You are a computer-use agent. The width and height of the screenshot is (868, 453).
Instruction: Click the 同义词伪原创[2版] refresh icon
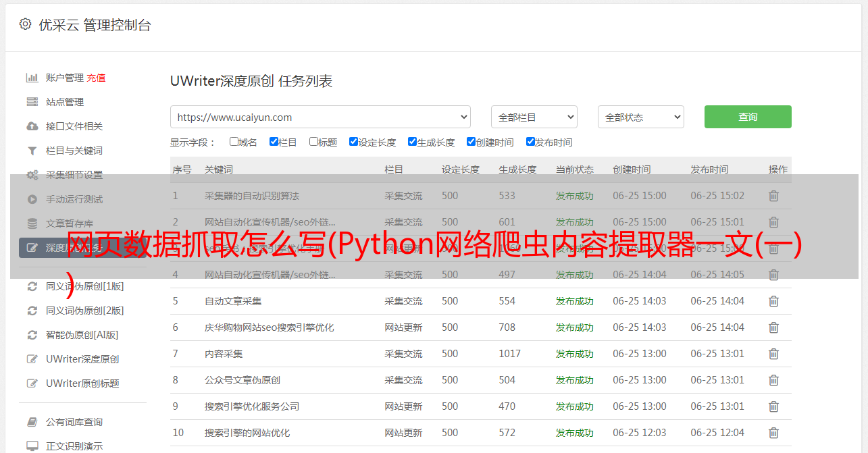pos(32,311)
